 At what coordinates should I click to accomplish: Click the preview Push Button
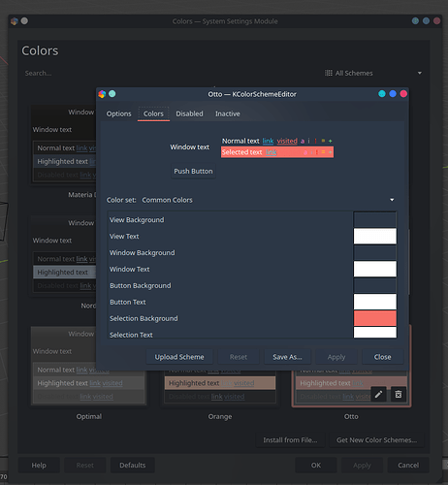(x=193, y=171)
